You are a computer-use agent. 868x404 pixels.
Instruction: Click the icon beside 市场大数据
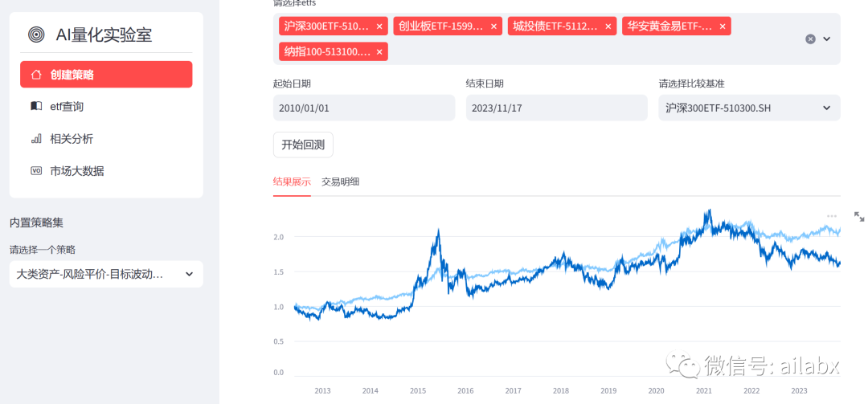tap(36, 170)
